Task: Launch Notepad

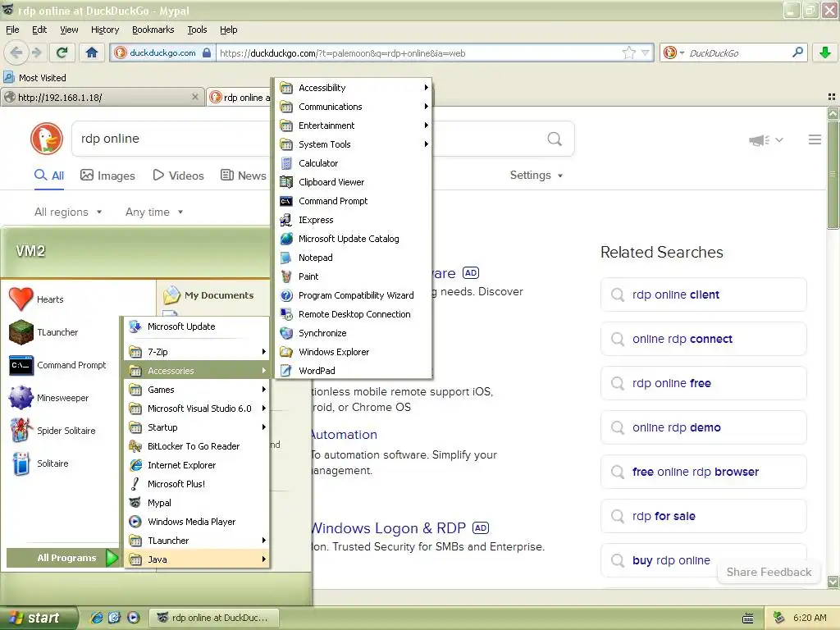Action: click(x=354, y=257)
